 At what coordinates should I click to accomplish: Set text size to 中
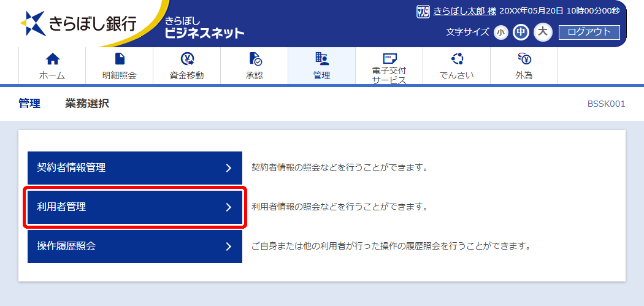521,32
